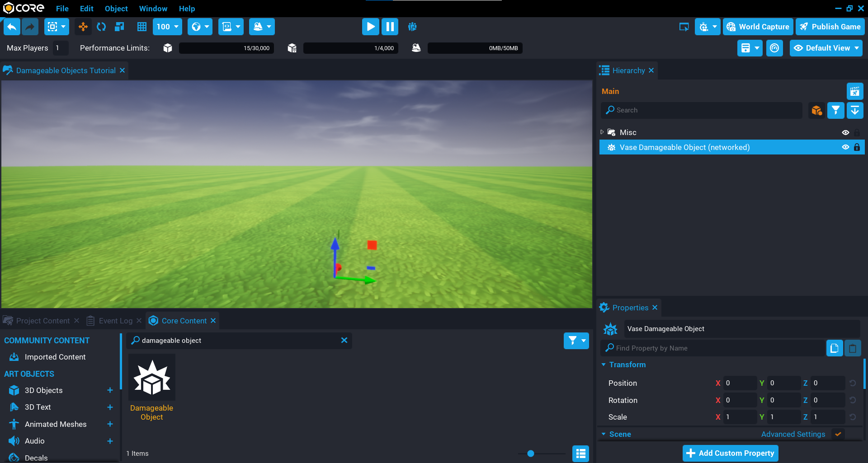Screen dimensions: 868x463
Task: Click the copy properties icon
Action: click(x=834, y=348)
